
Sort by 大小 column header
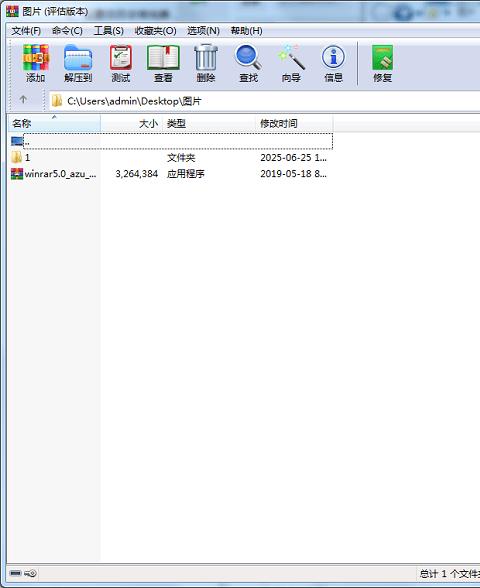132,123
